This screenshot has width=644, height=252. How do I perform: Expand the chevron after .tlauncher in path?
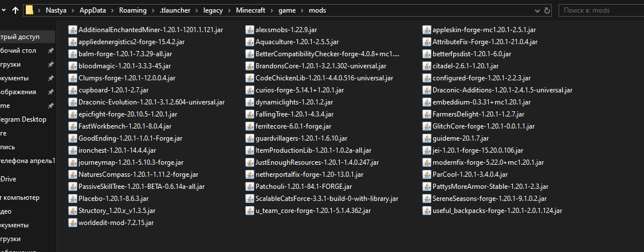[x=195, y=11]
